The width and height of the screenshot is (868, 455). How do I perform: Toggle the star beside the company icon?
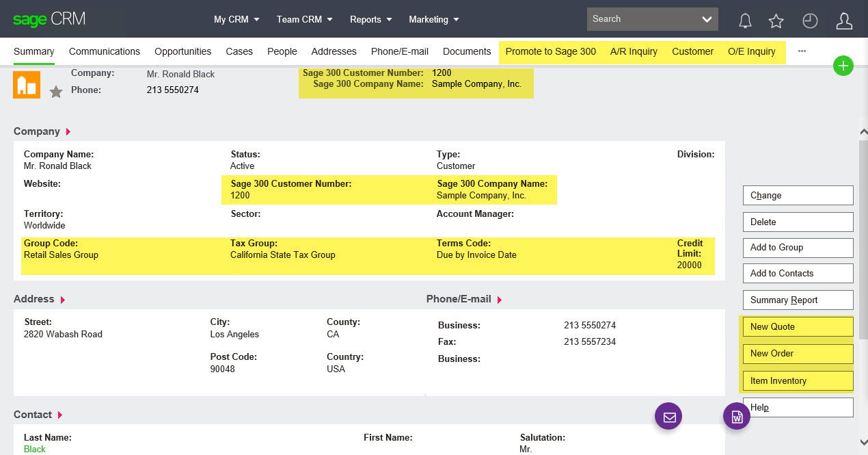55,91
